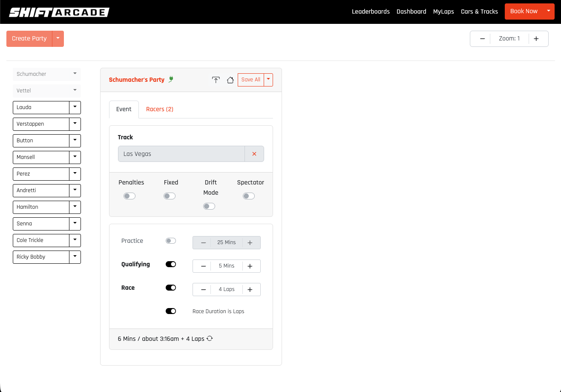Enable the Practice session toggle

171,241
